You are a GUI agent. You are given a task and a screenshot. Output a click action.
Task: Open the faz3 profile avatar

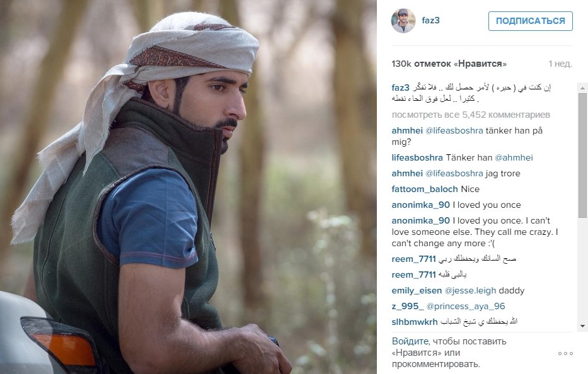[403, 21]
